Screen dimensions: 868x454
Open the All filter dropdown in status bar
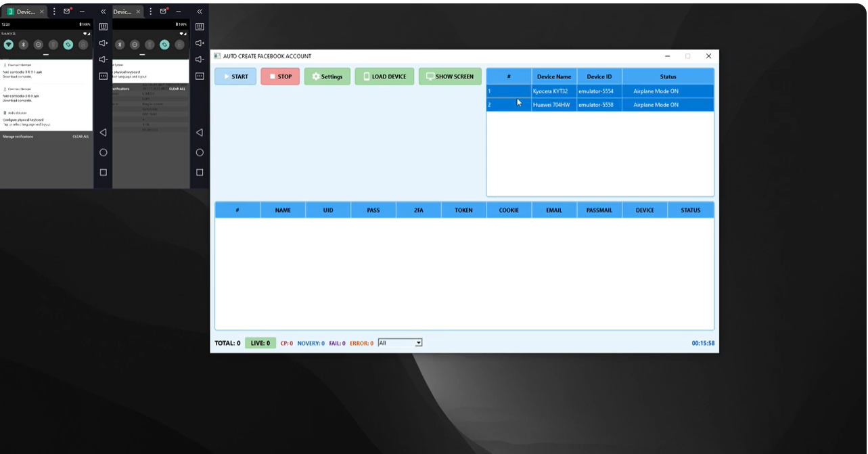tap(400, 343)
